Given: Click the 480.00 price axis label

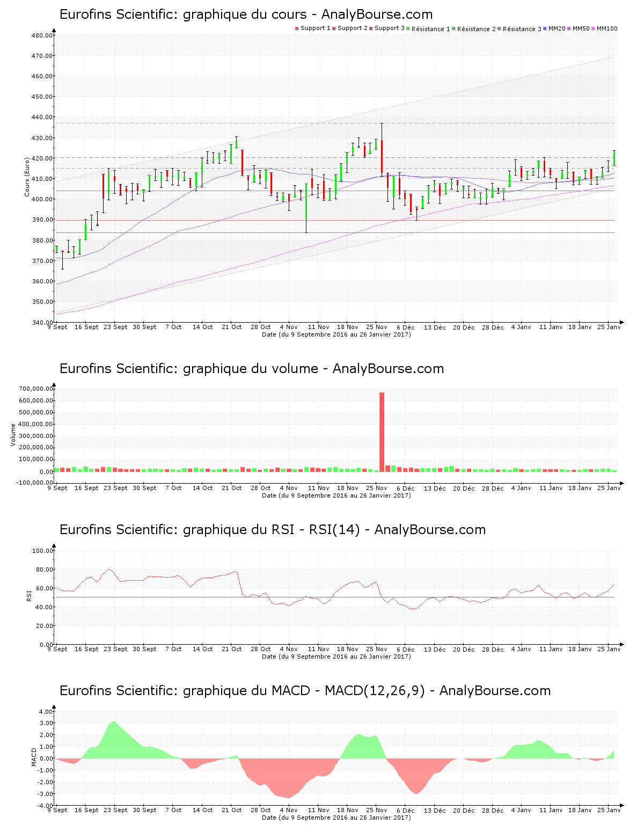Looking at the screenshot, I should click(x=42, y=35).
